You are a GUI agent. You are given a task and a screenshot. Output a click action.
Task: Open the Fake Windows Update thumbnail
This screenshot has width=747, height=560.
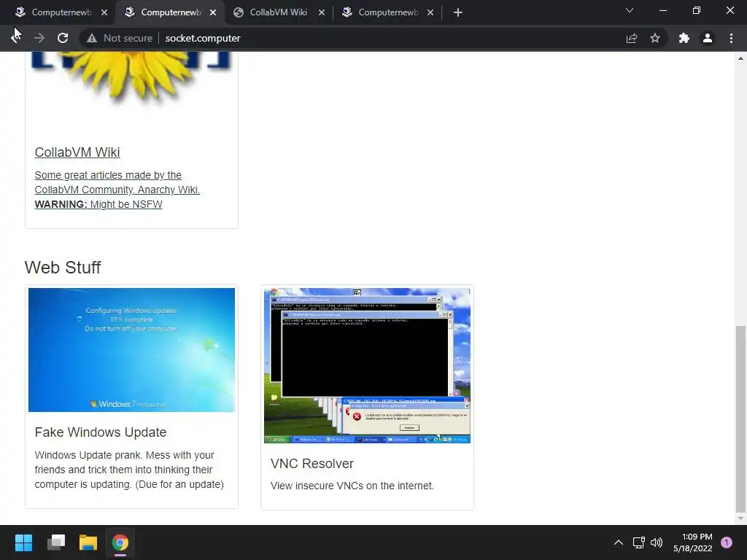pyautogui.click(x=131, y=350)
